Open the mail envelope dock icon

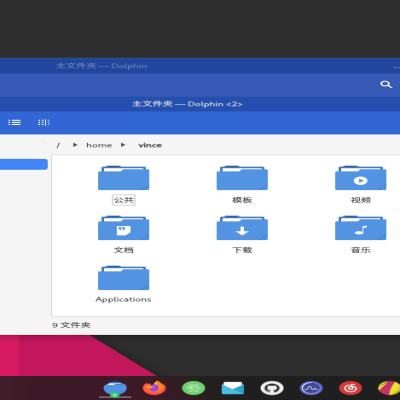[233, 388]
